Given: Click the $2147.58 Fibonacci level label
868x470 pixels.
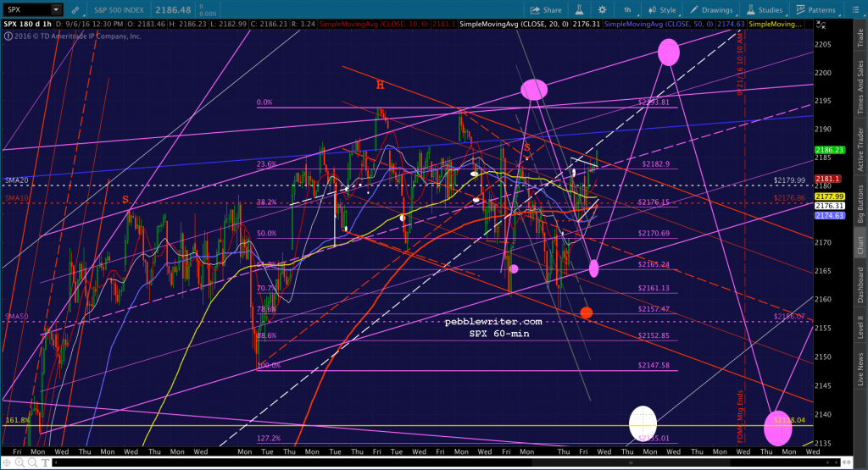Looking at the screenshot, I should click(x=654, y=366).
